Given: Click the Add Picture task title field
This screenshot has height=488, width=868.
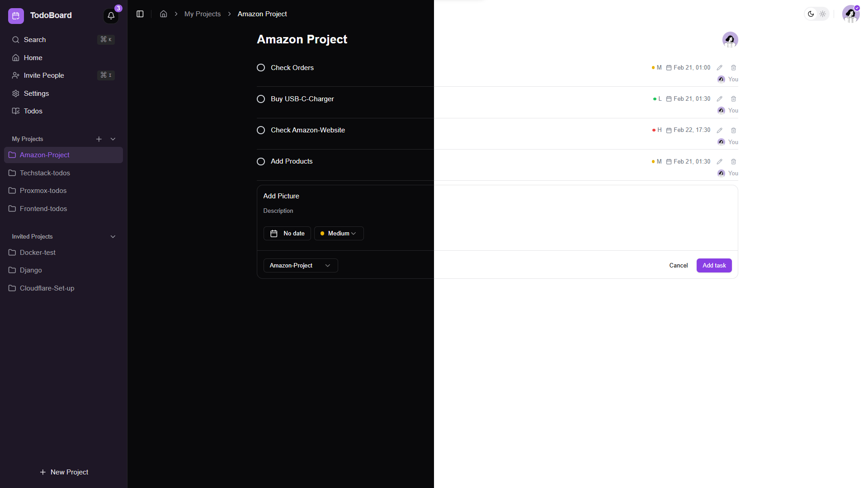Looking at the screenshot, I should (497, 196).
